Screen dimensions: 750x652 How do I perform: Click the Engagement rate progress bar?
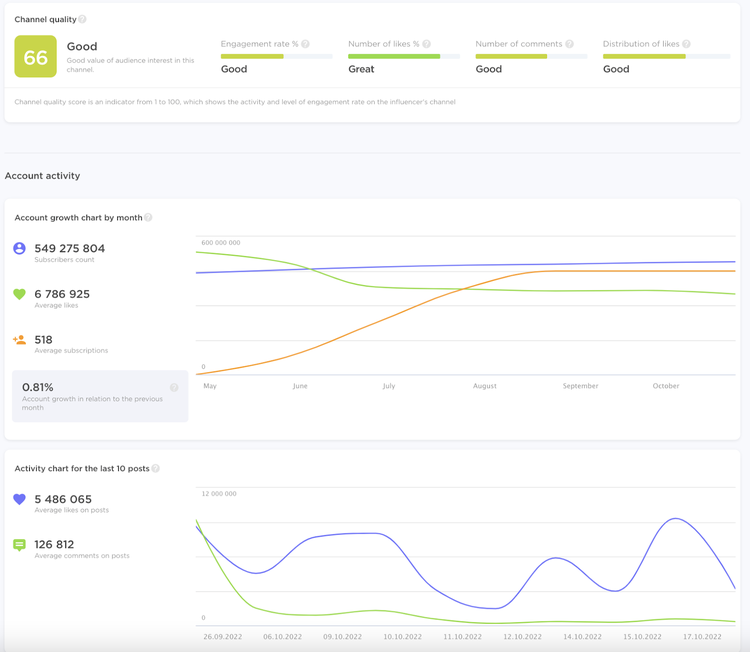click(276, 56)
